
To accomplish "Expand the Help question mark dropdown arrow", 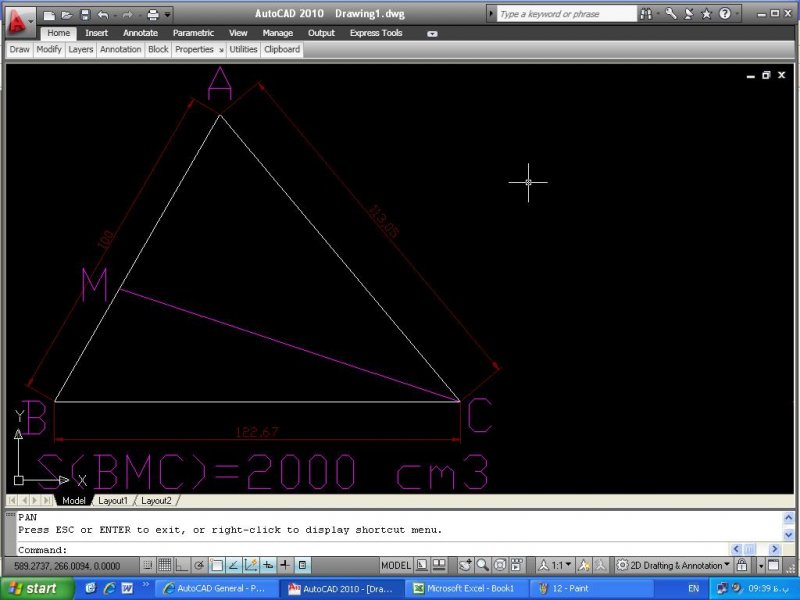I will 738,14.
